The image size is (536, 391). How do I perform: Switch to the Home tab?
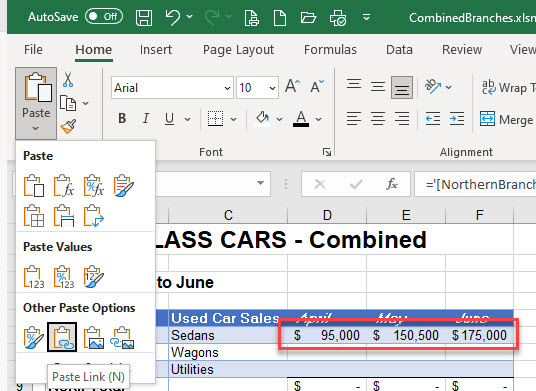click(x=94, y=50)
